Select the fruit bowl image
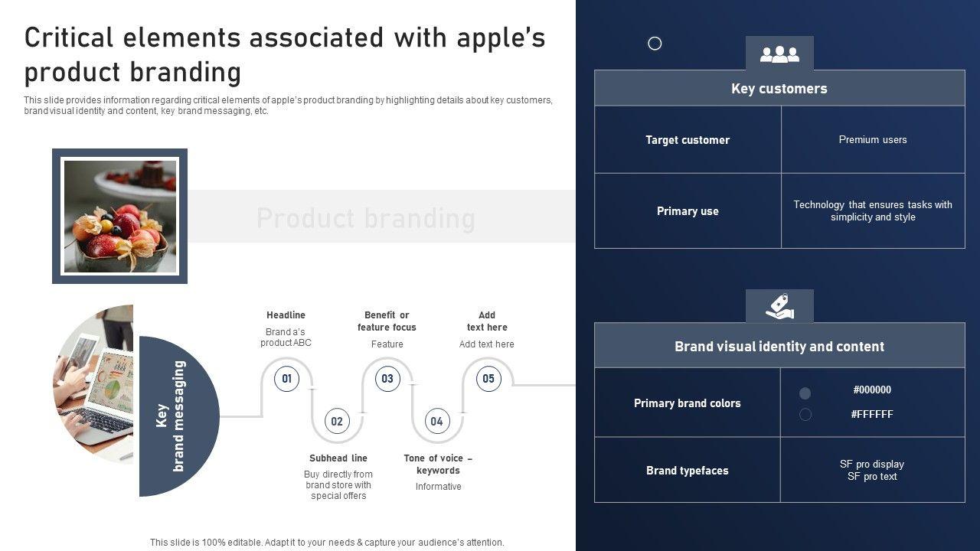This screenshot has height=551, width=980. tap(120, 217)
